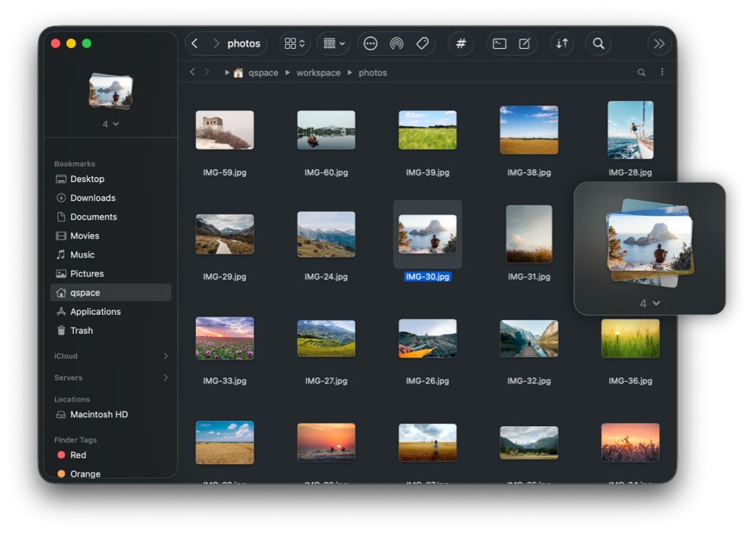This screenshot has width=756, height=534.
Task: Click workspace in the breadcrumb path
Action: coord(318,72)
